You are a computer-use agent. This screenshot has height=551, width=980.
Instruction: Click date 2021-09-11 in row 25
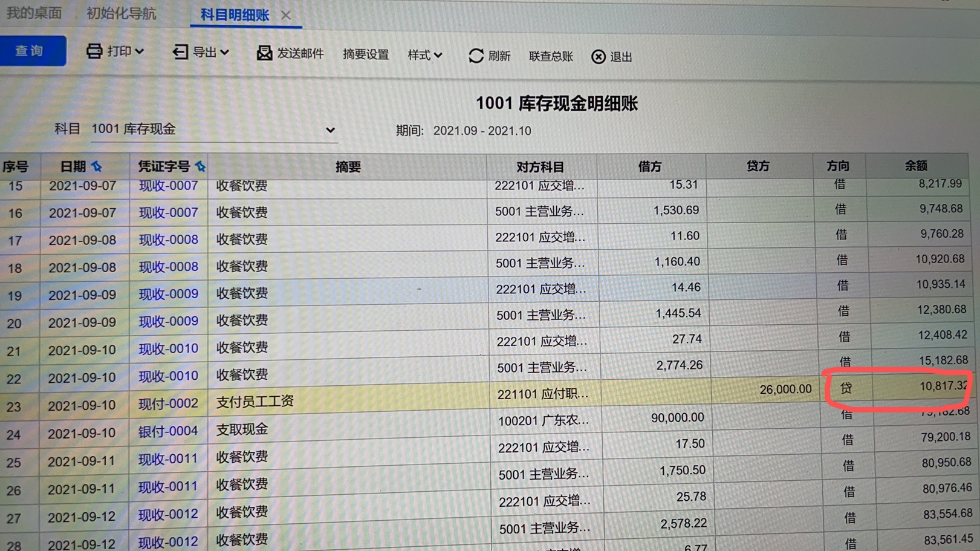tap(82, 460)
